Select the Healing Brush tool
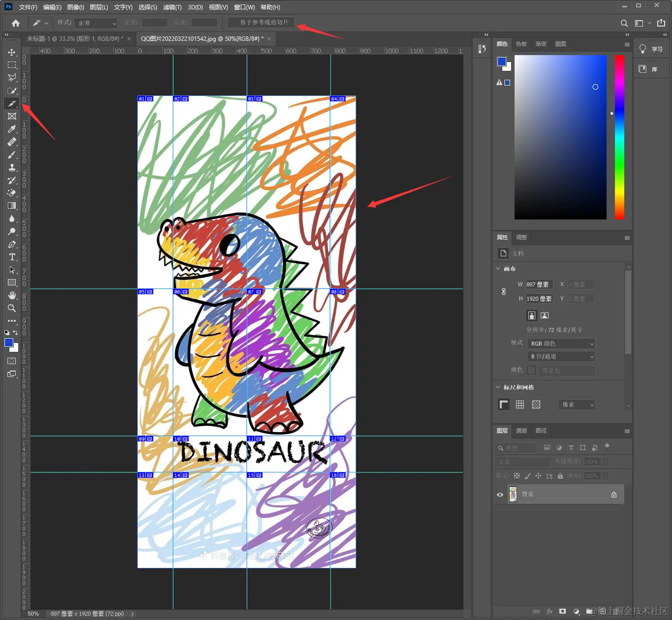672x620 pixels. (12, 142)
